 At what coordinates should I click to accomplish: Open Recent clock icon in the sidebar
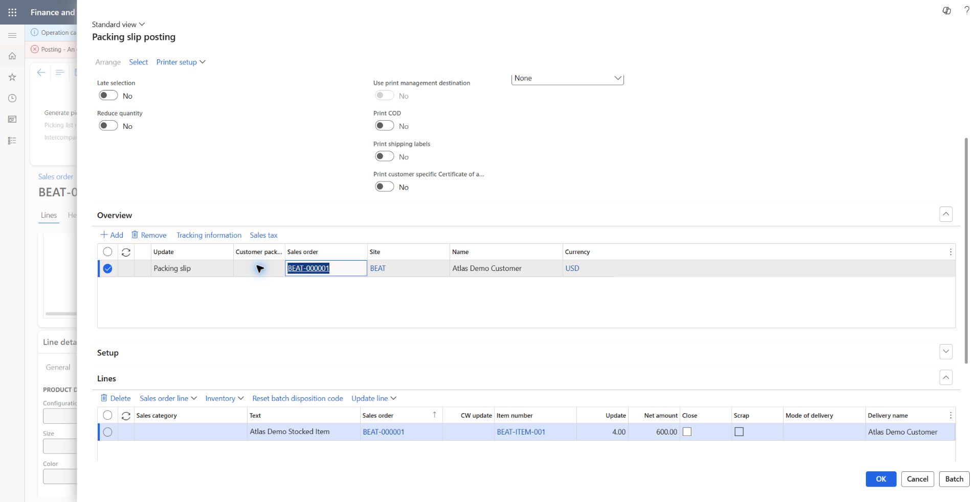click(x=12, y=98)
